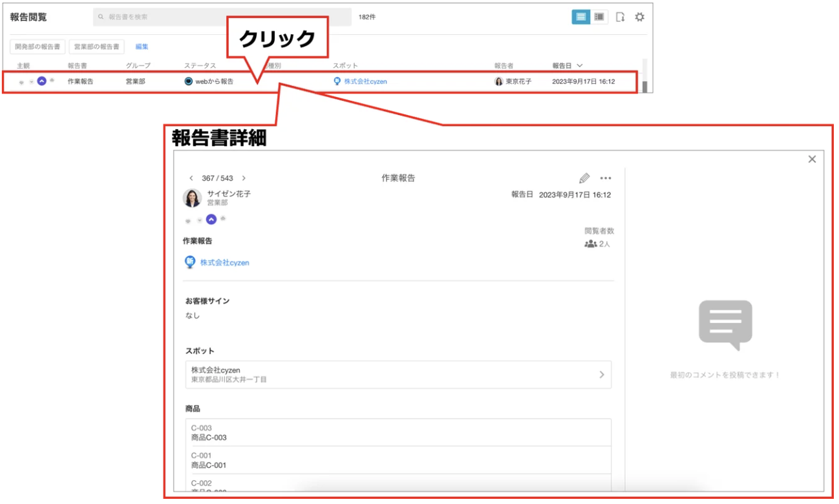Close the report detail panel
The width and height of the screenshot is (839, 504).
pyautogui.click(x=812, y=159)
